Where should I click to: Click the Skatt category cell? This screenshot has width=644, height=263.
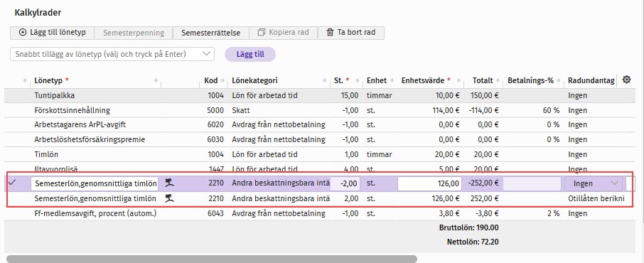pyautogui.click(x=241, y=110)
